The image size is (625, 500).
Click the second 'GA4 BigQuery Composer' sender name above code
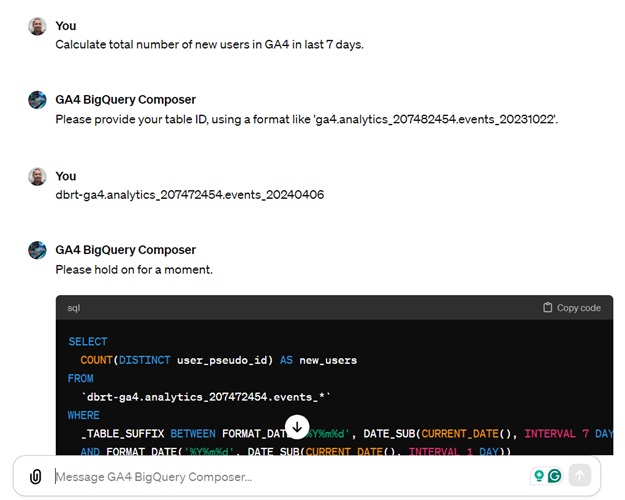point(126,250)
